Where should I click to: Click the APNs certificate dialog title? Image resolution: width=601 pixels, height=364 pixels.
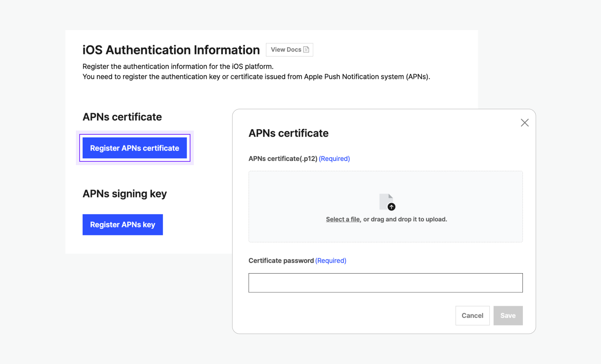288,133
